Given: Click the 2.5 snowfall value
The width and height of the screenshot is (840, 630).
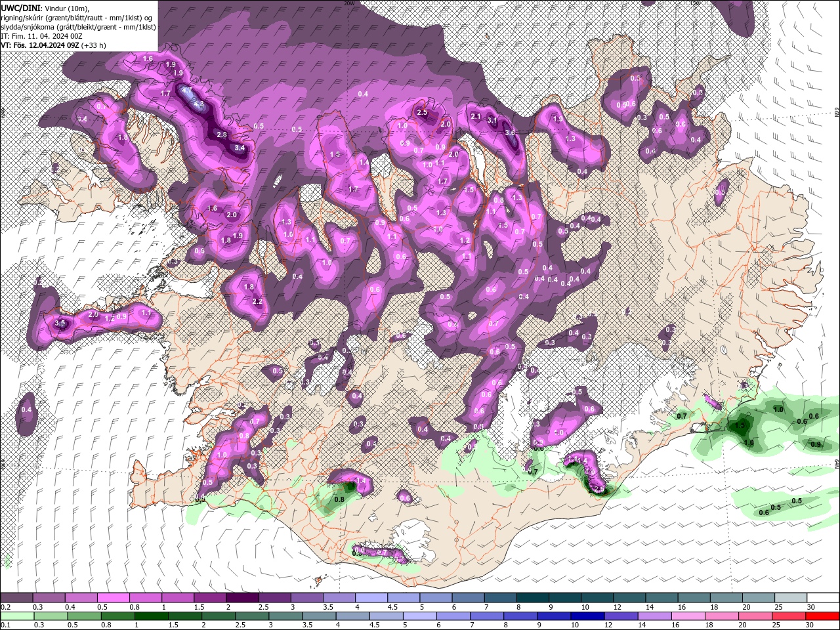Looking at the screenshot, I should 422,112.
